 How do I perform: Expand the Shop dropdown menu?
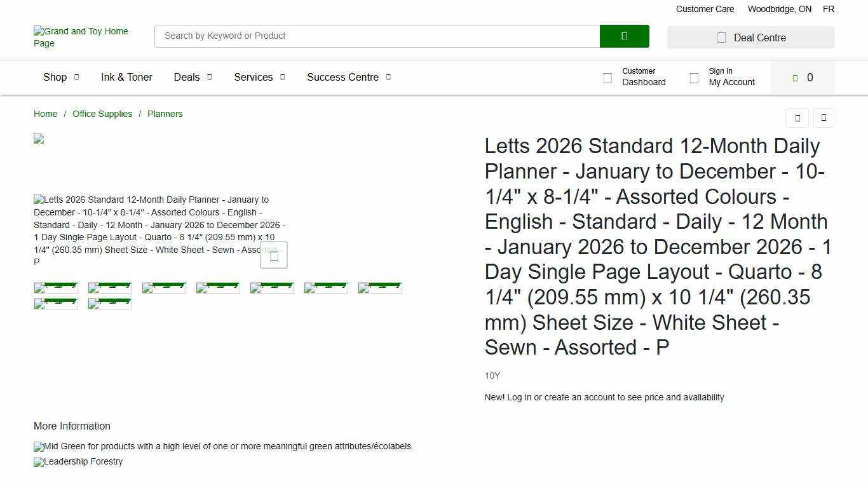pyautogui.click(x=61, y=78)
